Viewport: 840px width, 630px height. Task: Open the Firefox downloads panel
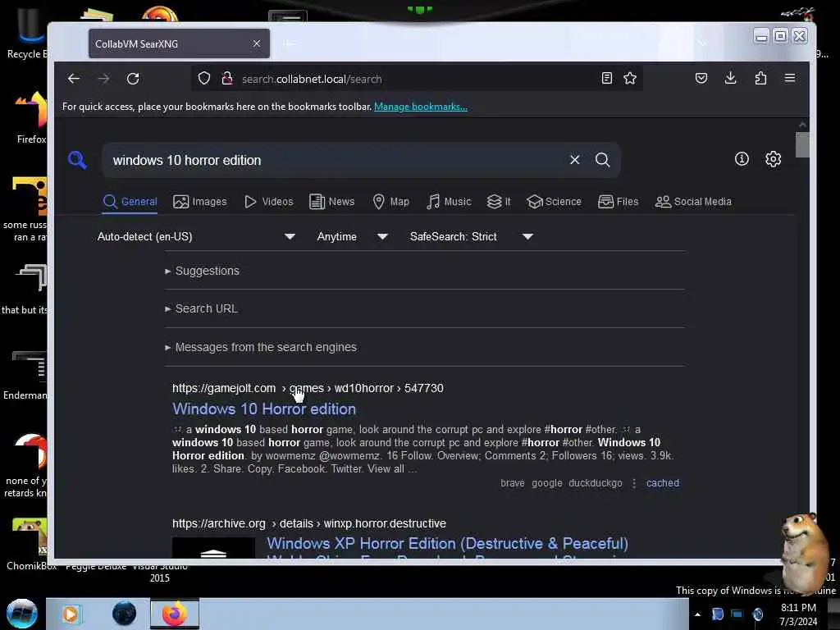point(730,79)
